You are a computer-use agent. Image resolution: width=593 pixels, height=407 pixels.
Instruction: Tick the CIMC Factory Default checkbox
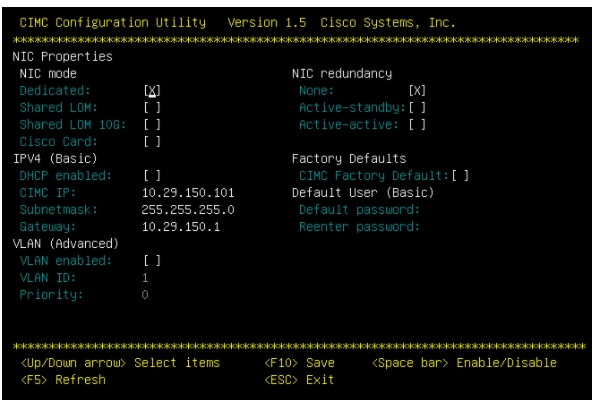tap(460, 176)
